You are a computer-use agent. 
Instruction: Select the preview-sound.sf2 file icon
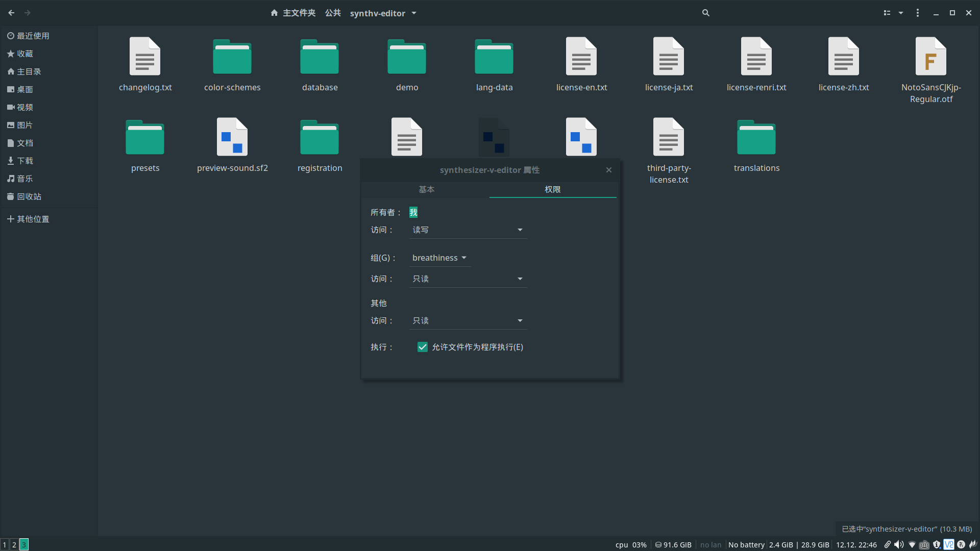click(232, 137)
